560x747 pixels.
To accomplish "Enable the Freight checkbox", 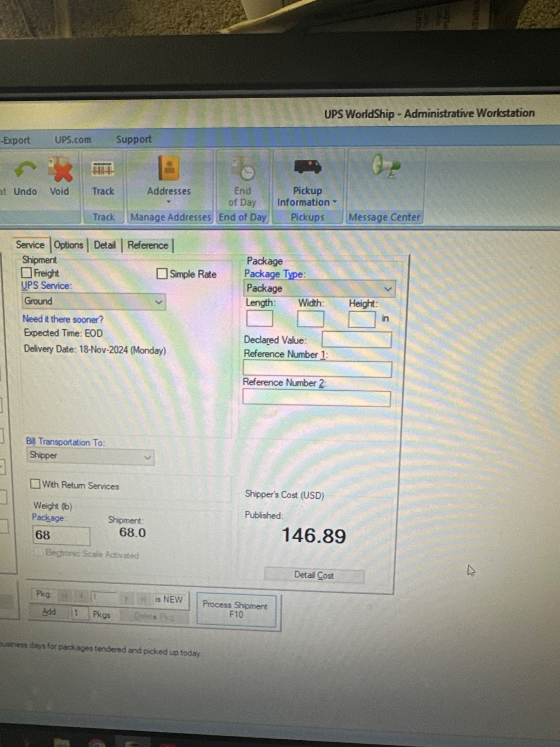I will click(x=26, y=273).
